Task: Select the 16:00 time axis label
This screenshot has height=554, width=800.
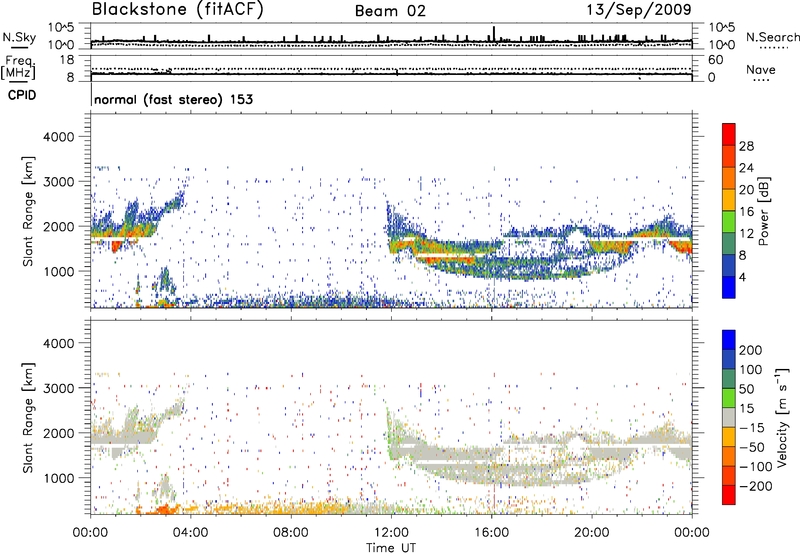Action: [x=491, y=533]
